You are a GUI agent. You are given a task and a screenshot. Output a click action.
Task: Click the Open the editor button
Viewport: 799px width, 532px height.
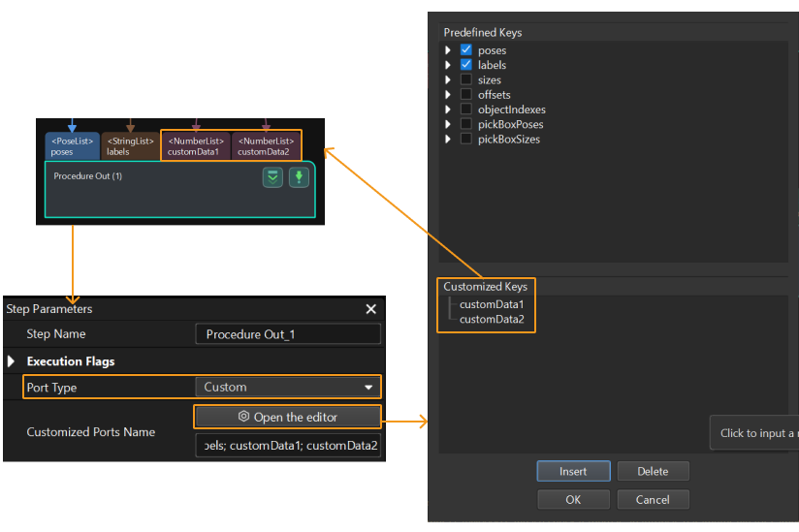(x=287, y=417)
